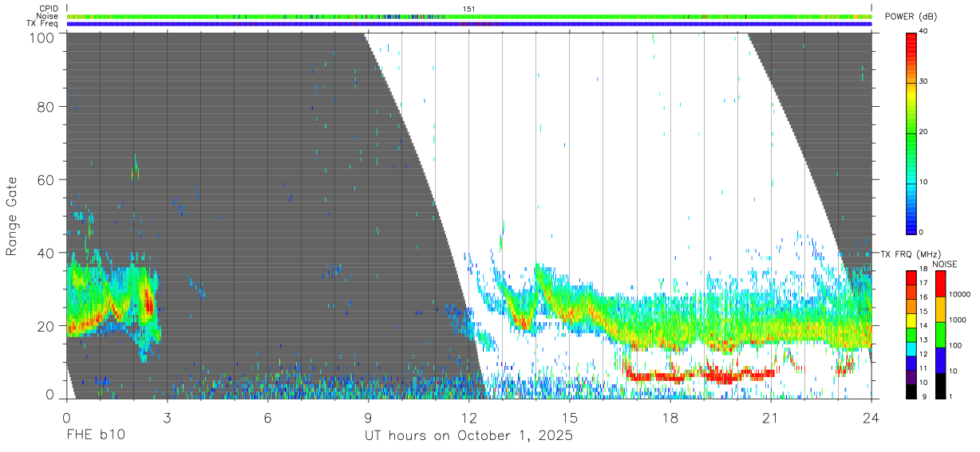The height and width of the screenshot is (452, 980).
Task: Click x-axis tick label 12
Action: pyautogui.click(x=468, y=418)
